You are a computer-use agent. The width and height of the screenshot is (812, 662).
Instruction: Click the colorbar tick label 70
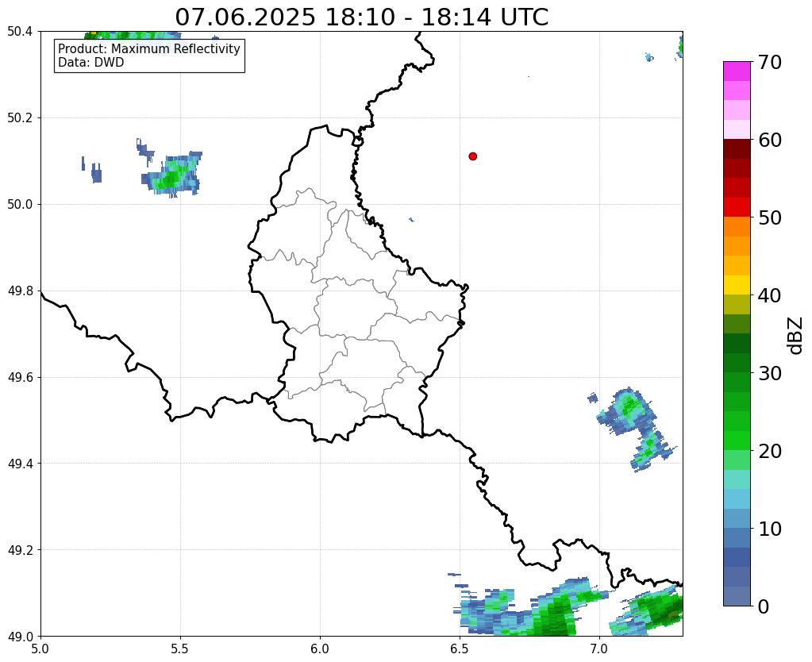(x=770, y=62)
